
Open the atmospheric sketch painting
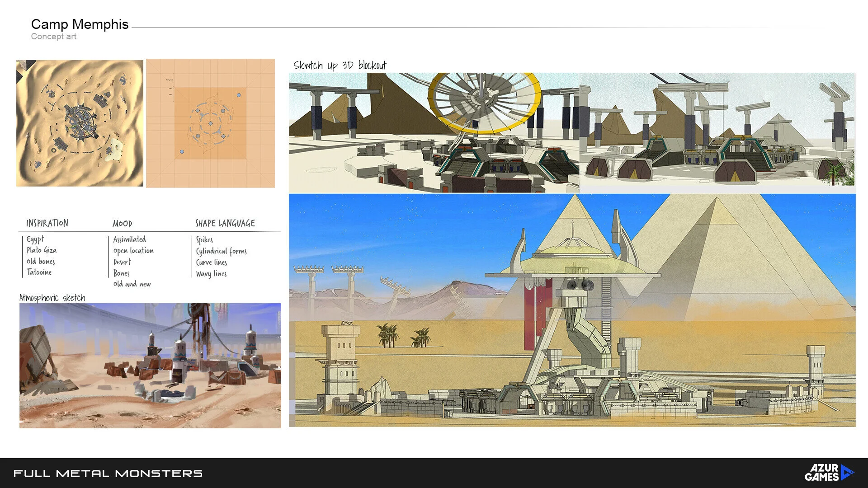(150, 366)
